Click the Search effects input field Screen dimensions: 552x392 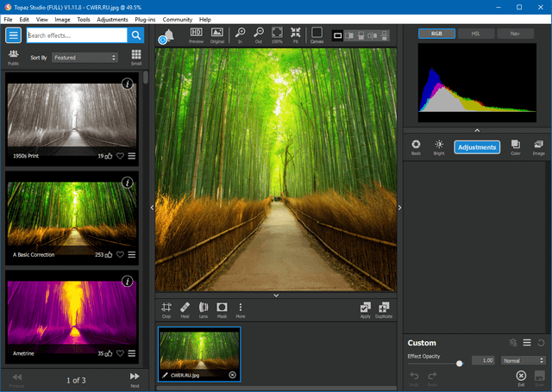click(76, 35)
